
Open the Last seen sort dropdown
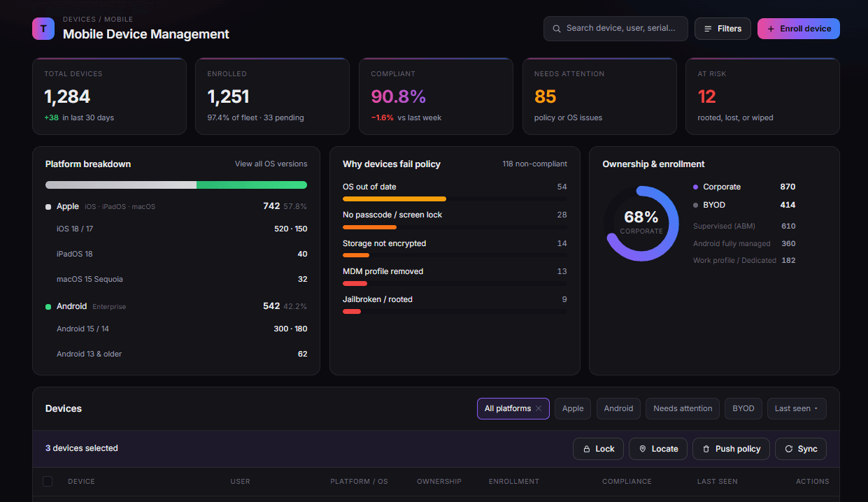click(797, 408)
